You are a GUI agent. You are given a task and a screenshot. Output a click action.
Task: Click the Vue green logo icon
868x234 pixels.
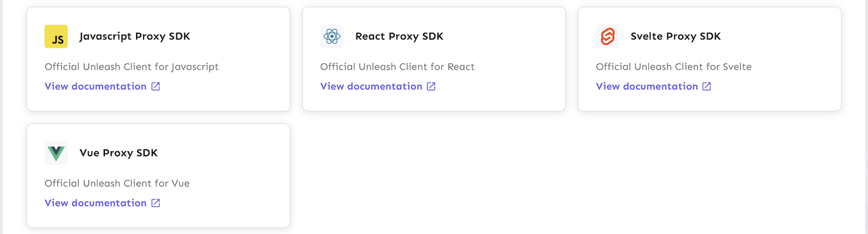(x=56, y=153)
